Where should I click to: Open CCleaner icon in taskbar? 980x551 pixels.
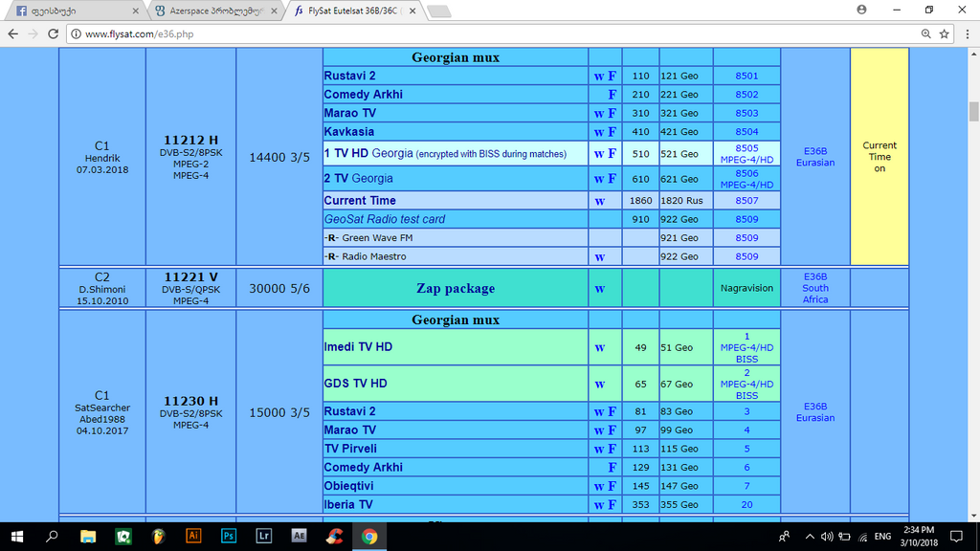(x=334, y=537)
